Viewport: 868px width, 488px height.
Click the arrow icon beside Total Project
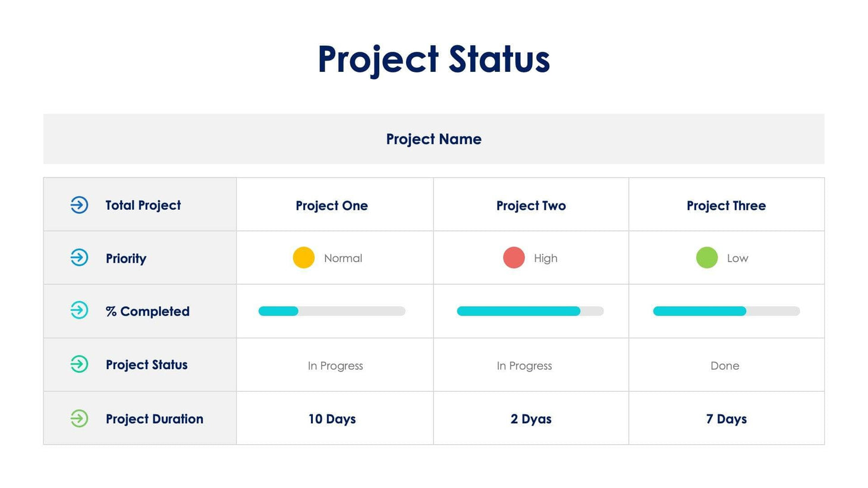coord(79,205)
